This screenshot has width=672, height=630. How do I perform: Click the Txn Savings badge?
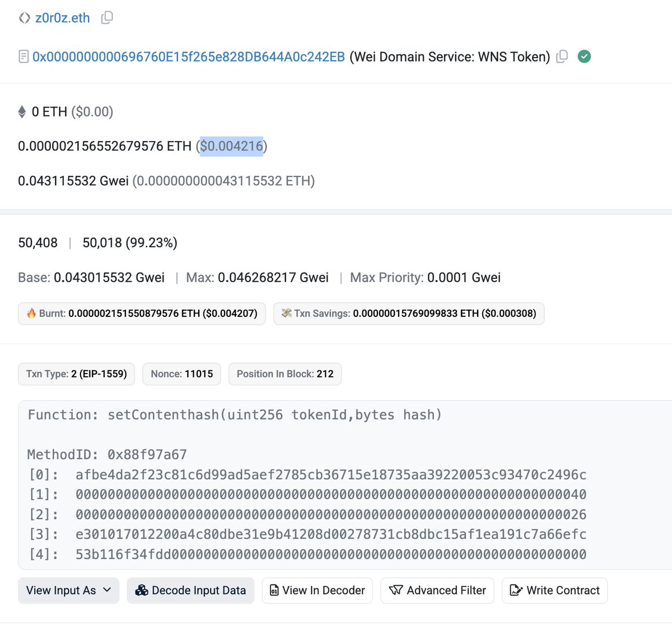[x=409, y=314]
